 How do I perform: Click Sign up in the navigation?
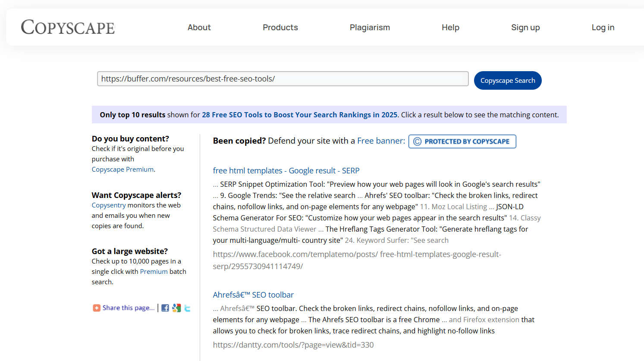click(x=525, y=27)
